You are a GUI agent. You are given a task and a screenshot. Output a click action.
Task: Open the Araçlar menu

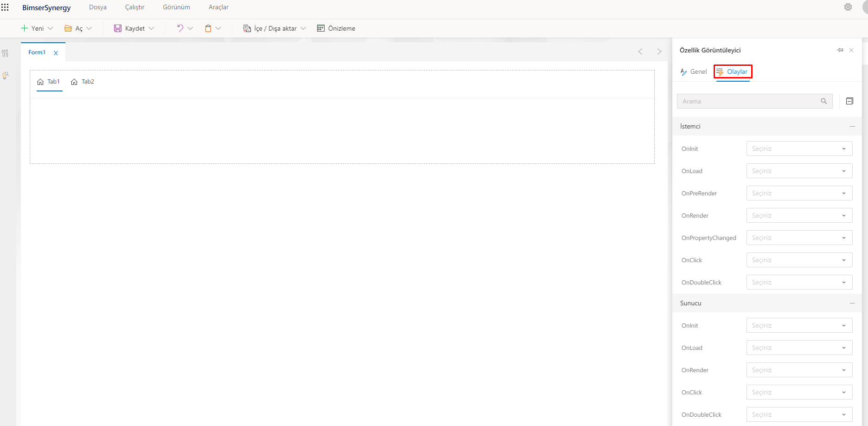[218, 7]
